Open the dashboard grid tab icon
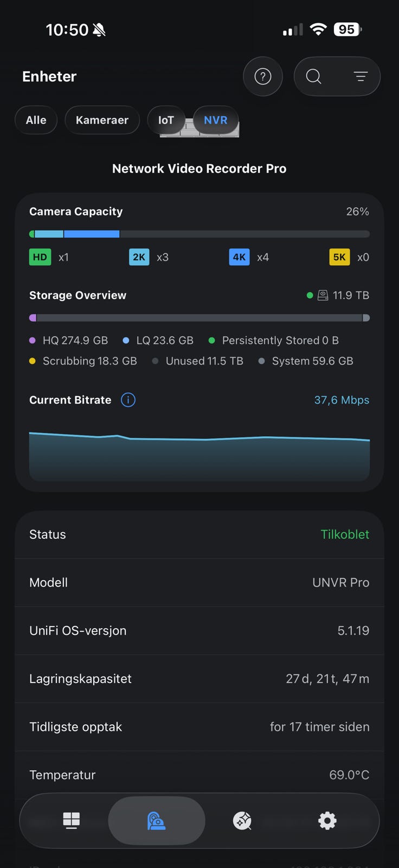This screenshot has height=868, width=399. pos(72,820)
